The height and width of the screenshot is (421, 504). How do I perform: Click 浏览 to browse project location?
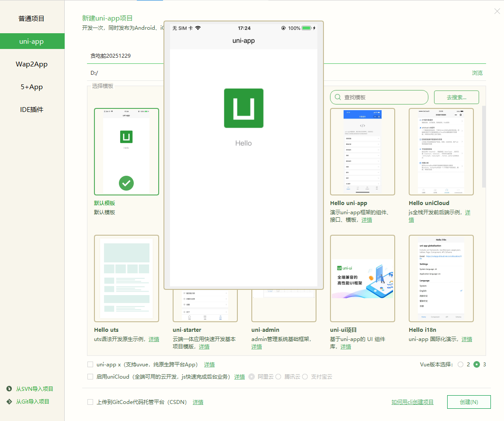tap(477, 73)
